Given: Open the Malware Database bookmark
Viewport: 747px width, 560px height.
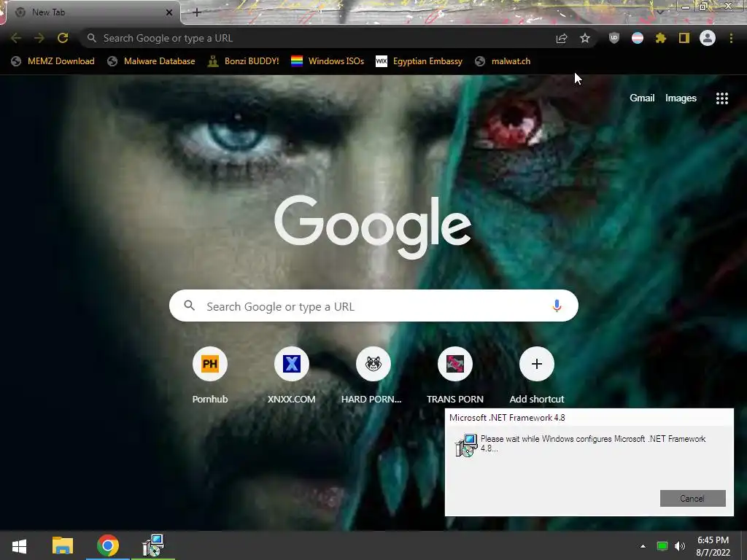Looking at the screenshot, I should point(152,61).
